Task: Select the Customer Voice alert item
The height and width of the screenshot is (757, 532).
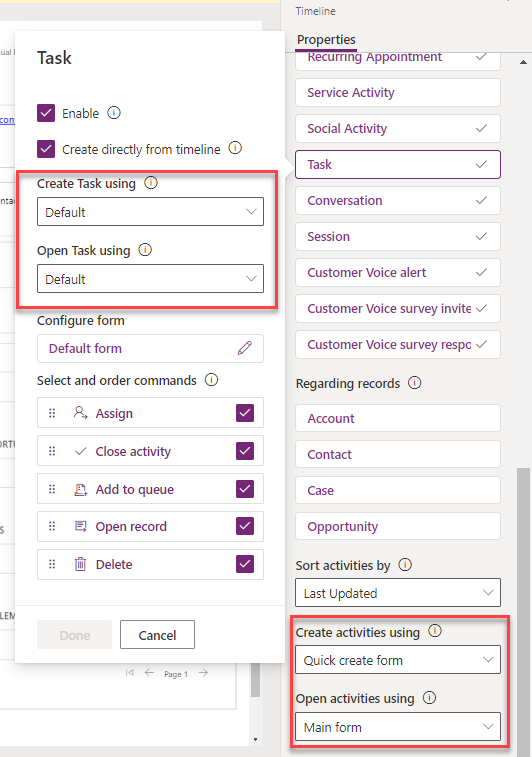Action: (x=398, y=272)
